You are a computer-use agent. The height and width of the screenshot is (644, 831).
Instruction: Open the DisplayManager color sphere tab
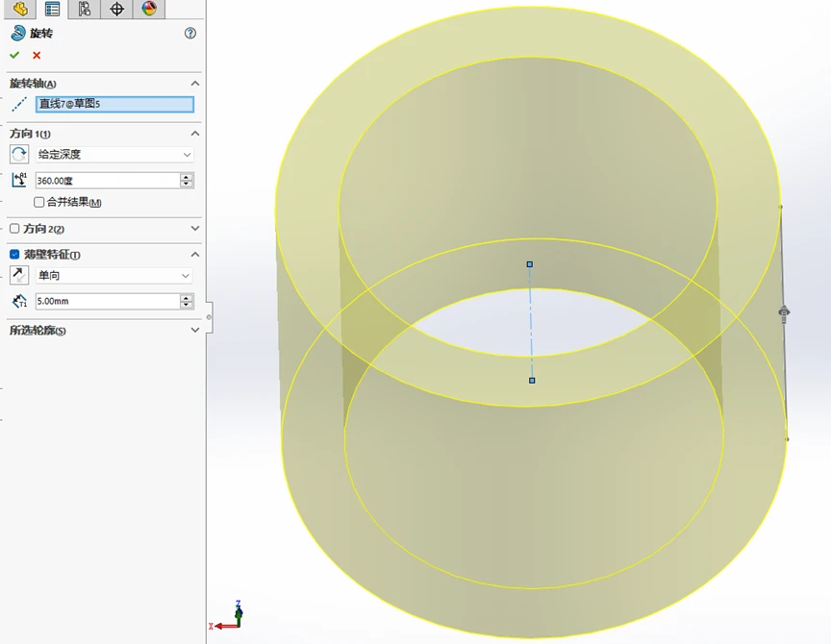[149, 9]
